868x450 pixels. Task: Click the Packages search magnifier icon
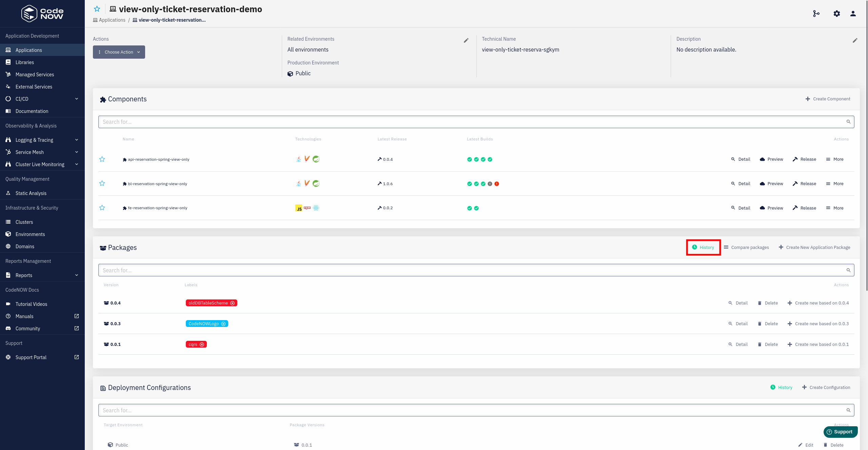click(x=848, y=270)
